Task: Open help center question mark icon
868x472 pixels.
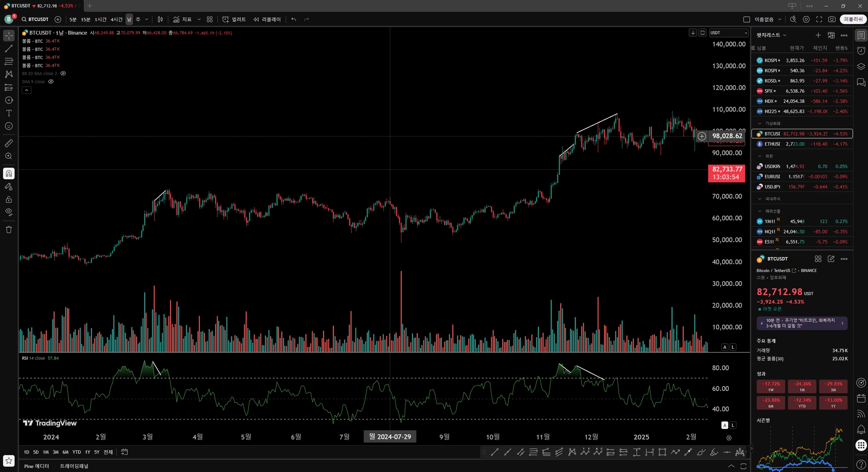Action: click(x=861, y=465)
